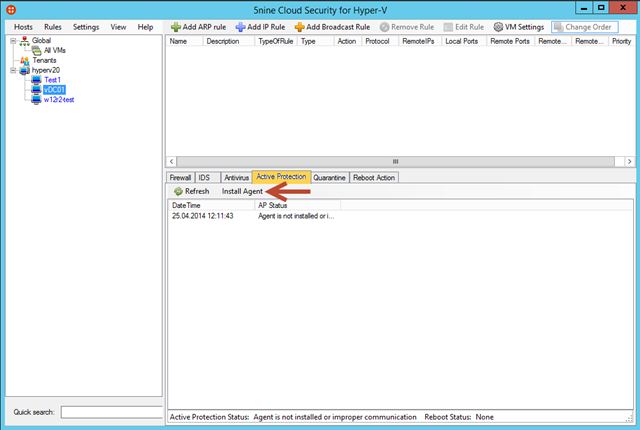Image resolution: width=640 pixels, height=430 pixels.
Task: Click the scroll left arrow
Action: (171, 162)
